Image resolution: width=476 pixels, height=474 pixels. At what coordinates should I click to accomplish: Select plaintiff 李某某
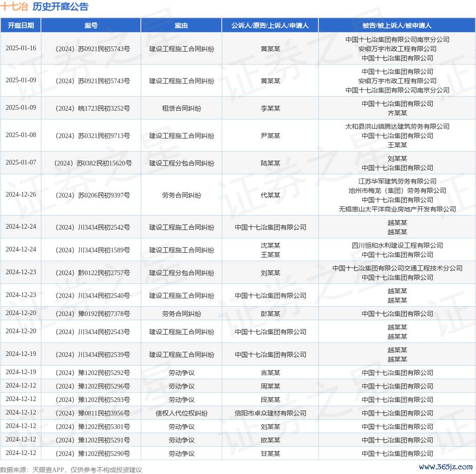tap(270, 108)
